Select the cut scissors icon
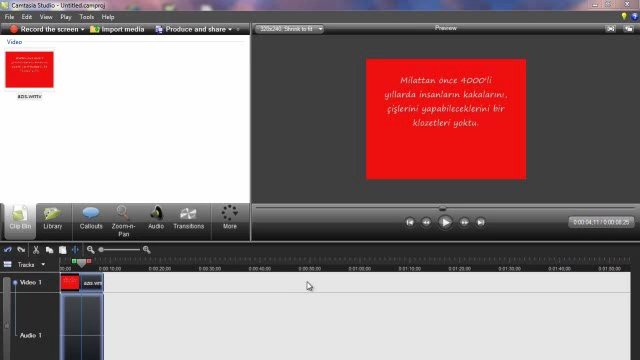640x360 pixels. 36,250
